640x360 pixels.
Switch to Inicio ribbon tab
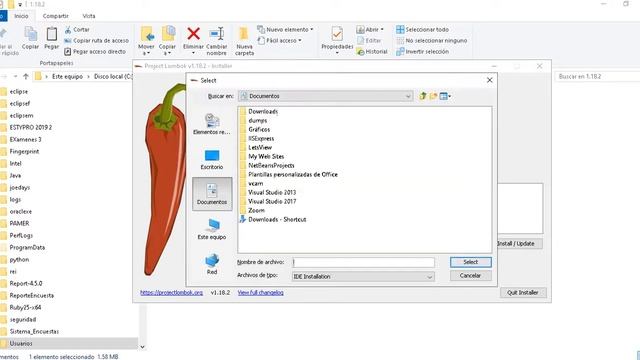(x=21, y=16)
